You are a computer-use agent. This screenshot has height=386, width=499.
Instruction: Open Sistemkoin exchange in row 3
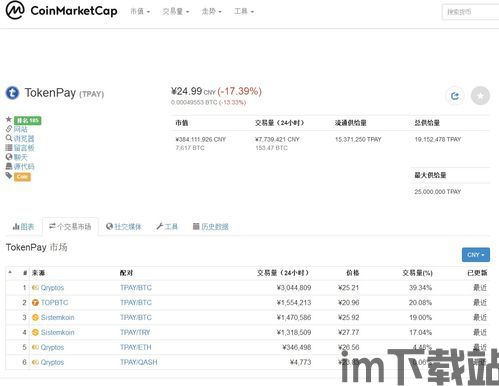click(x=58, y=317)
